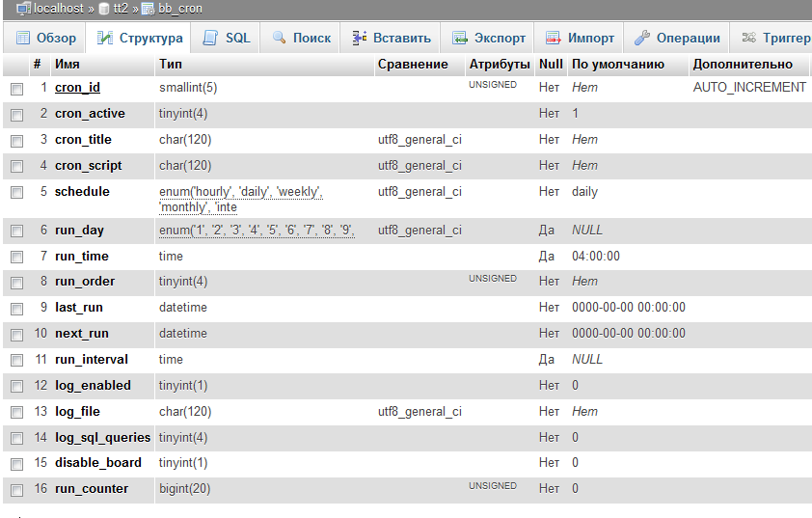Toggle the log_file row checkbox
Viewport: 812px width, 518px height.
pyautogui.click(x=16, y=413)
